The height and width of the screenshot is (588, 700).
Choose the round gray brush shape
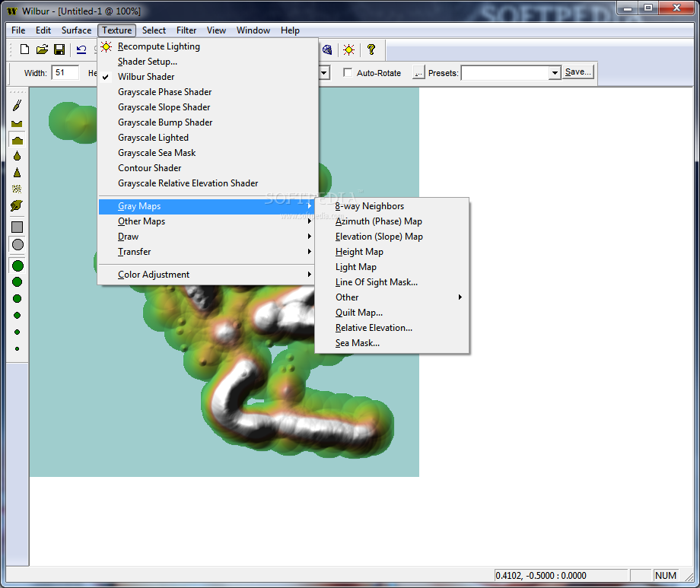[17, 245]
